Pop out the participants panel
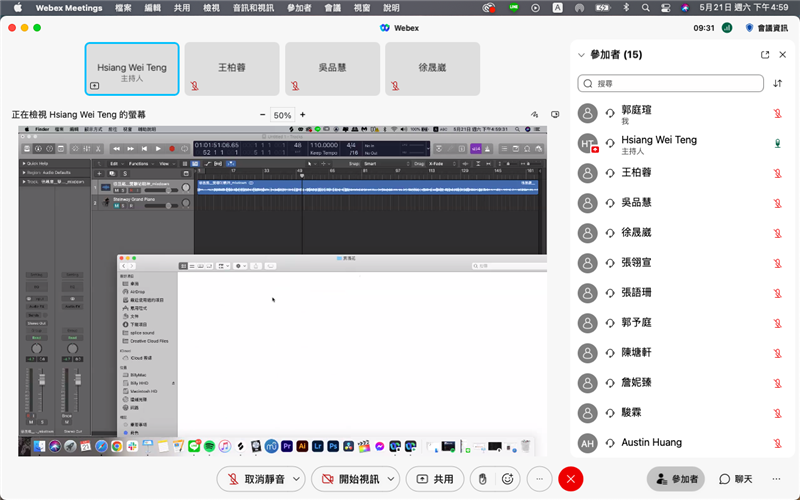The height and width of the screenshot is (500, 800). [x=765, y=55]
